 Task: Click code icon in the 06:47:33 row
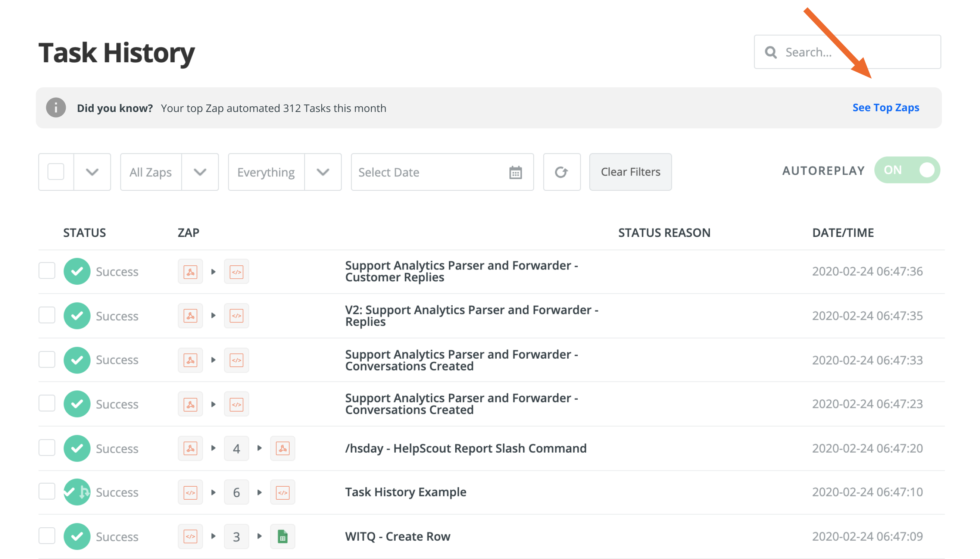tap(236, 360)
